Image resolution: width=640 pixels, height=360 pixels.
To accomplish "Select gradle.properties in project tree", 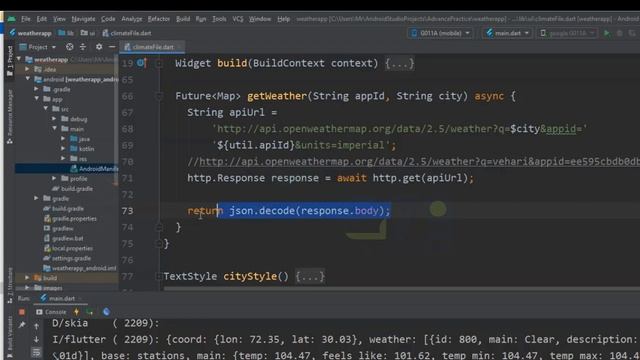I will (70, 218).
